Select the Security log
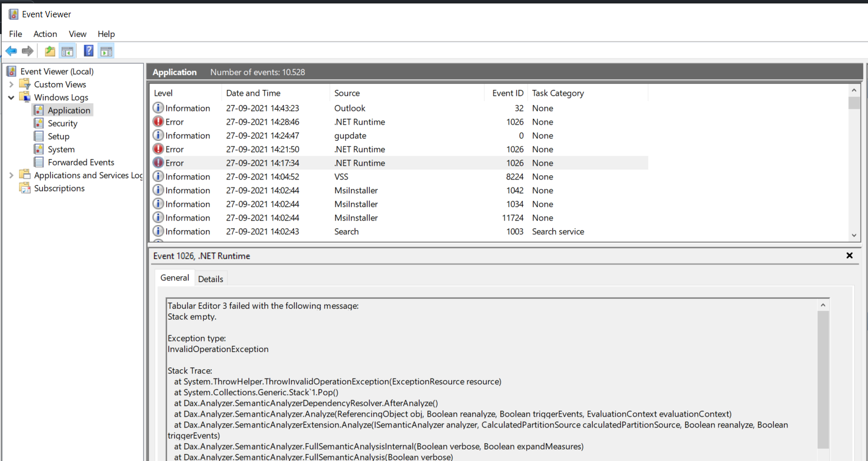 tap(62, 123)
